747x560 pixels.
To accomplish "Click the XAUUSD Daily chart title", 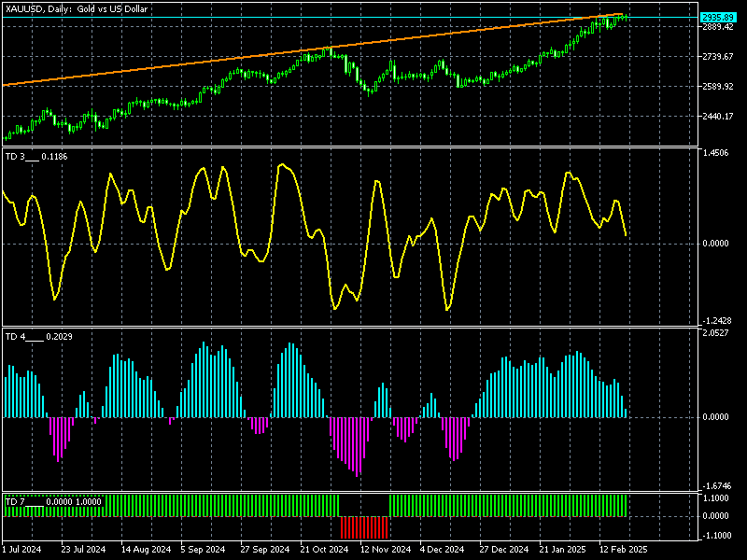I will click(x=77, y=8).
